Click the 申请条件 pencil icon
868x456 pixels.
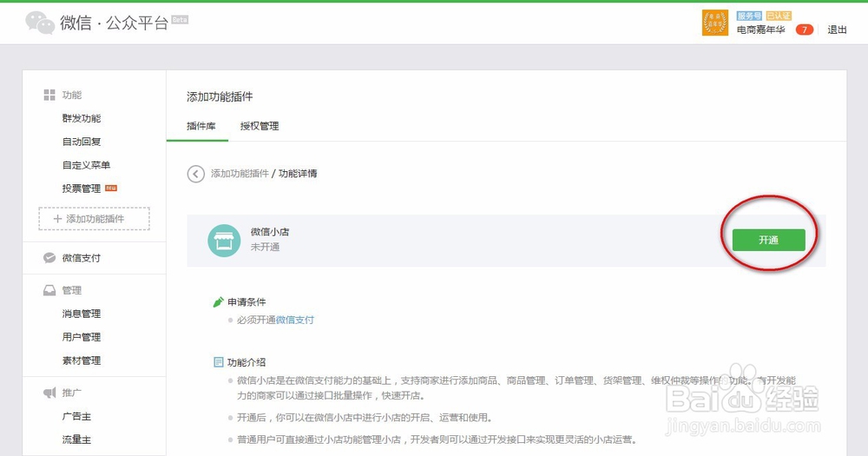coord(218,302)
